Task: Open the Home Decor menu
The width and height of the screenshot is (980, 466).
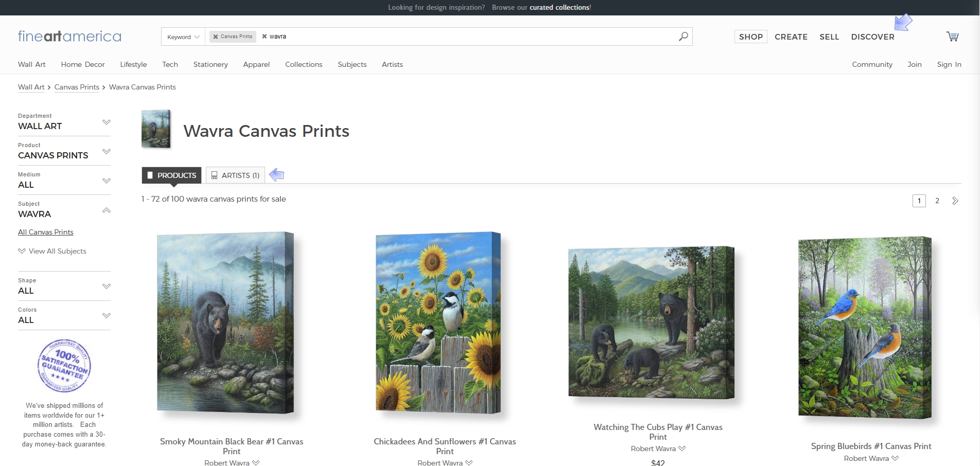Action: [x=83, y=64]
